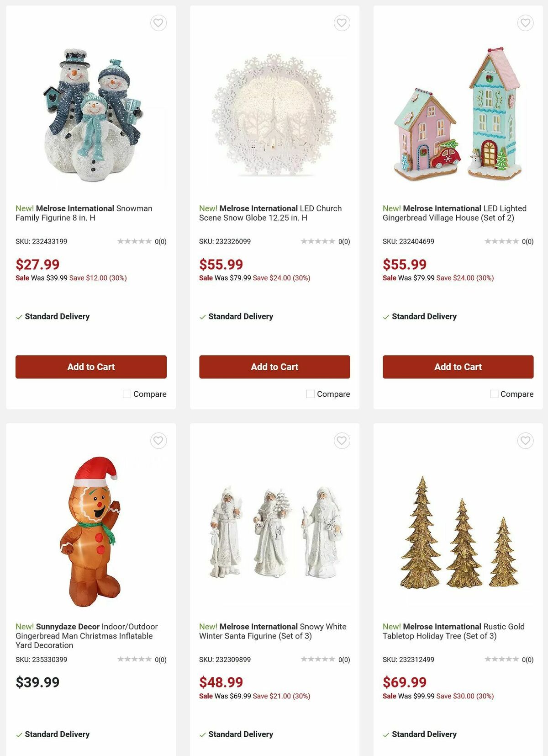548x756 pixels.
Task: Open Snowman Family Figurine product title link
Action: coord(84,213)
